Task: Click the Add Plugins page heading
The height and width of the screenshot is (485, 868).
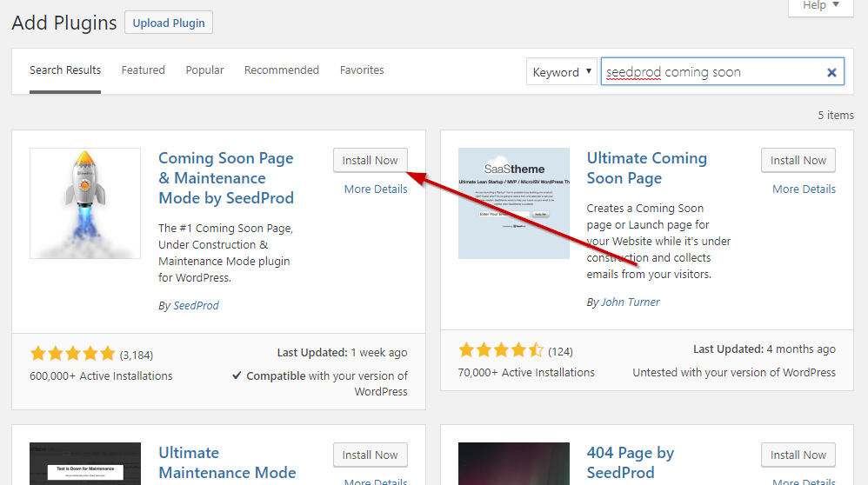Action: (x=64, y=23)
